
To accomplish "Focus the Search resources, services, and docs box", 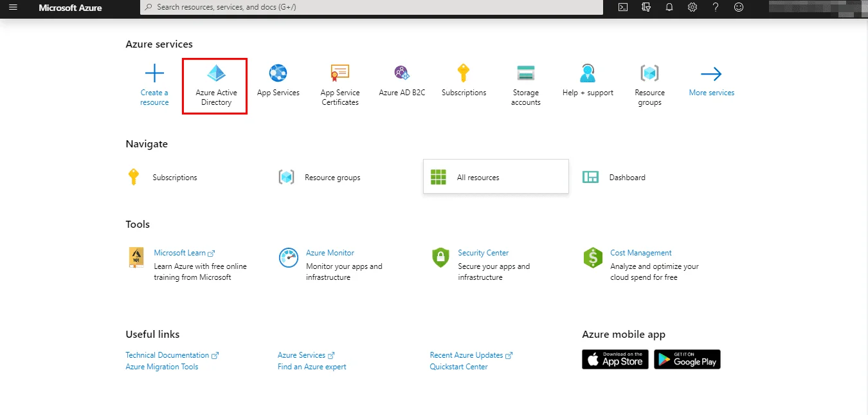I will click(372, 7).
